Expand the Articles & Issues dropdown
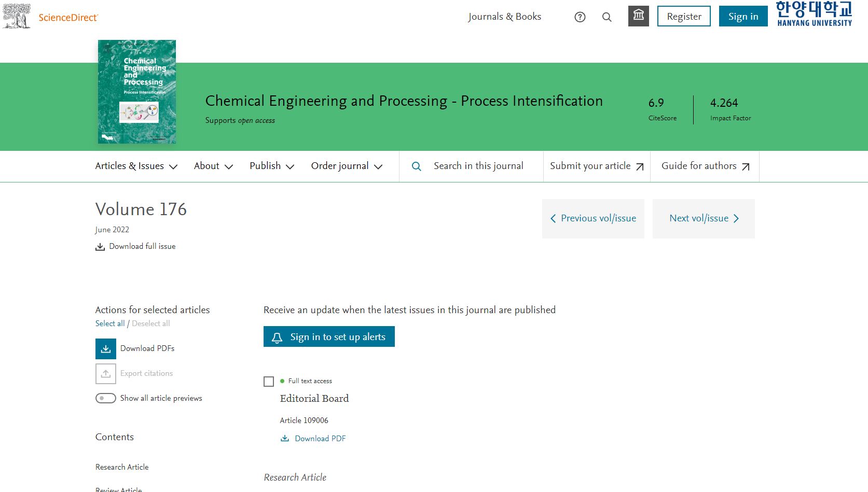This screenshot has width=868, height=492. pos(136,166)
